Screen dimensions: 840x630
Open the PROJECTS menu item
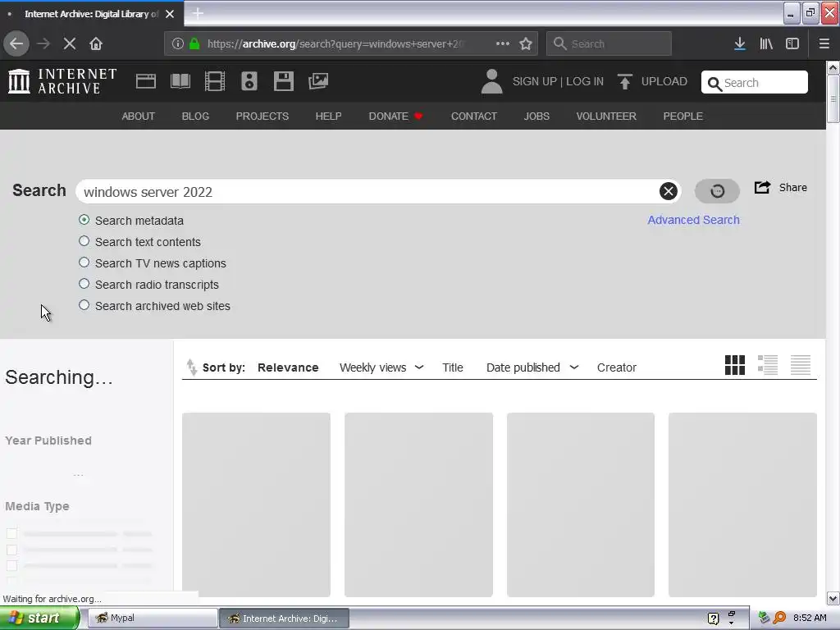coord(262,116)
